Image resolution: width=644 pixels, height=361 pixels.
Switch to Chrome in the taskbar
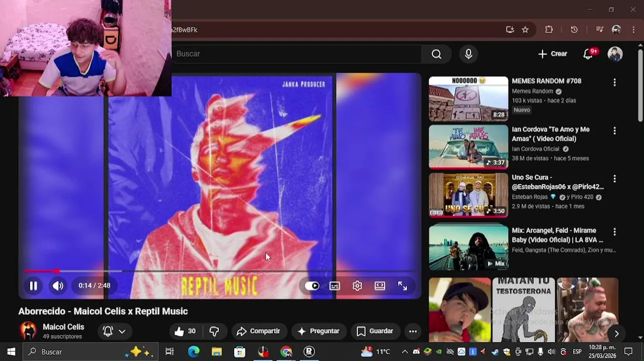click(286, 351)
